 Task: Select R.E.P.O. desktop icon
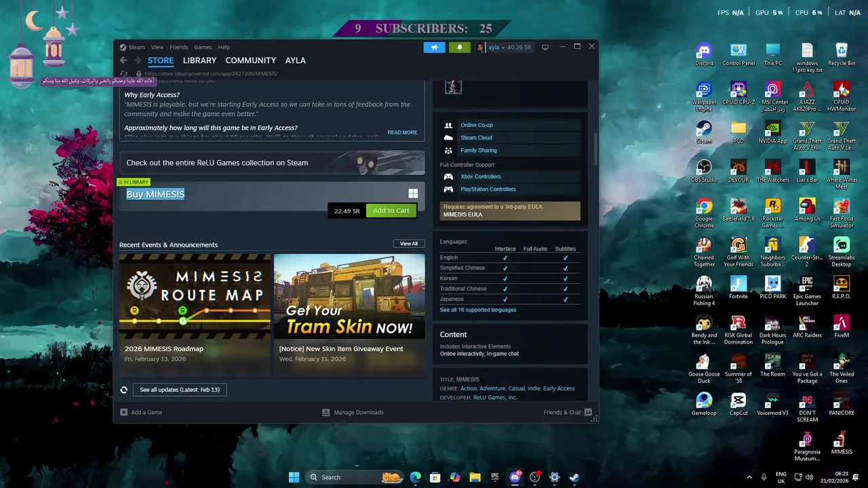pos(842,287)
